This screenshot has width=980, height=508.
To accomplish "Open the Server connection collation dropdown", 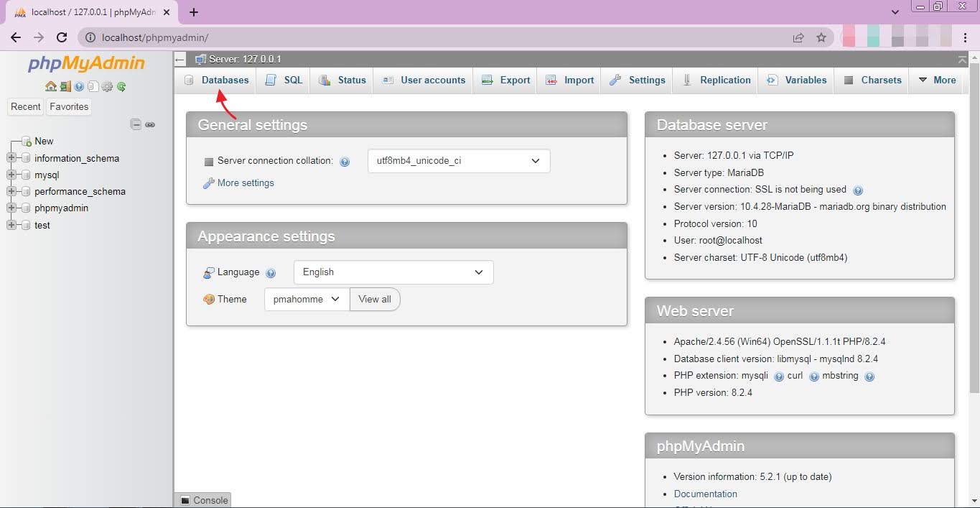I will 459,161.
